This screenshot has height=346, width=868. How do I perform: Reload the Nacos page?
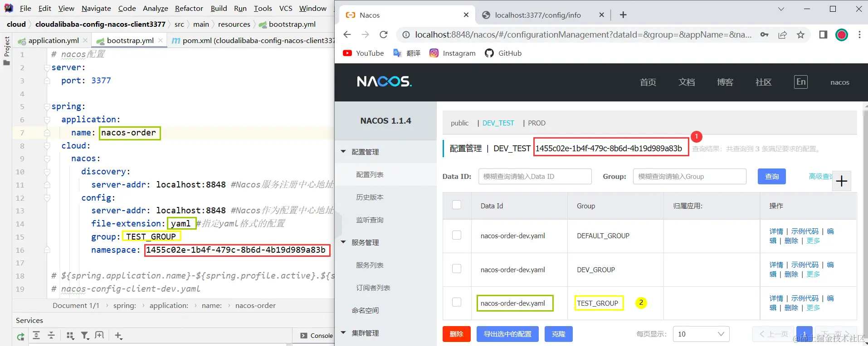384,34
